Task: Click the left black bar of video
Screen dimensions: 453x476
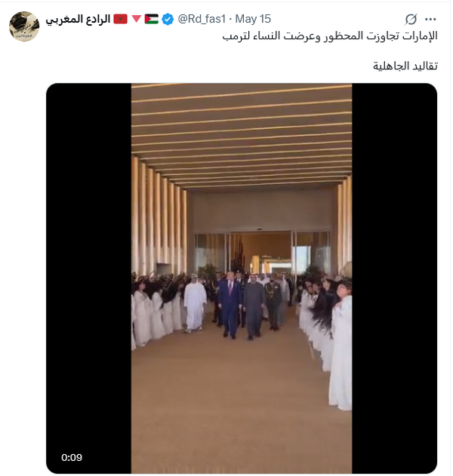Action: pyautogui.click(x=89, y=278)
